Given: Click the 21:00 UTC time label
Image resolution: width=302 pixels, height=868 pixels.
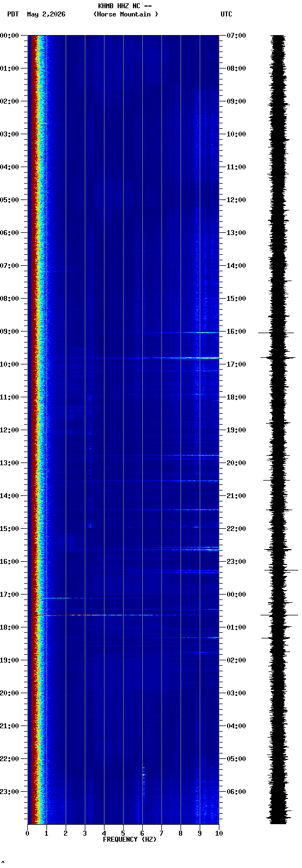Looking at the screenshot, I should (x=236, y=496).
